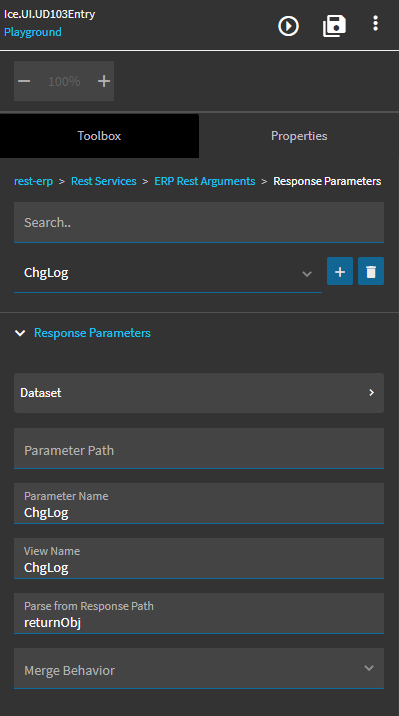This screenshot has height=716, width=399.
Task: Click the minus zoom out icon
Action: point(24,81)
